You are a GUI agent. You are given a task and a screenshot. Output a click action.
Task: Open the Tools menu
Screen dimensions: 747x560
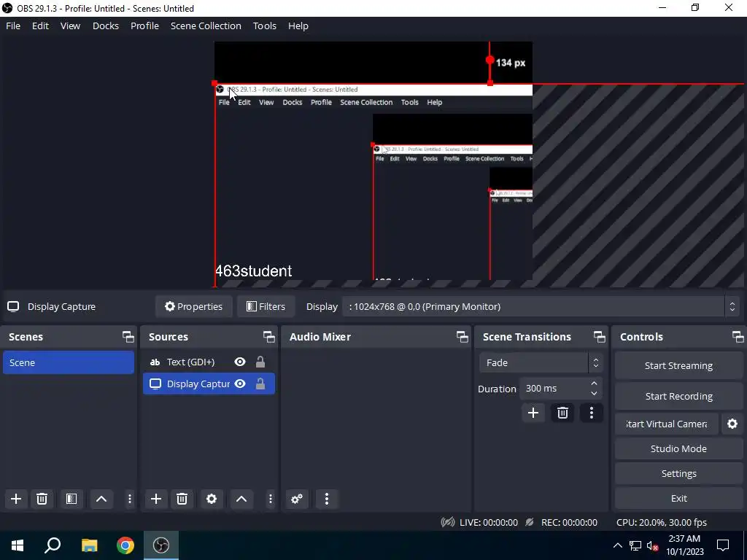click(x=264, y=26)
